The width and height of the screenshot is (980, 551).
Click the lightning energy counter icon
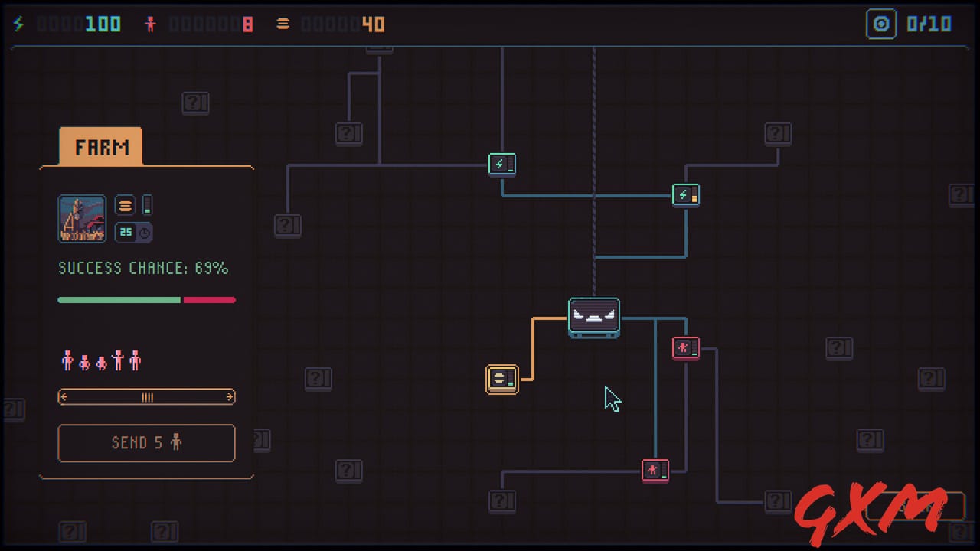[18, 24]
